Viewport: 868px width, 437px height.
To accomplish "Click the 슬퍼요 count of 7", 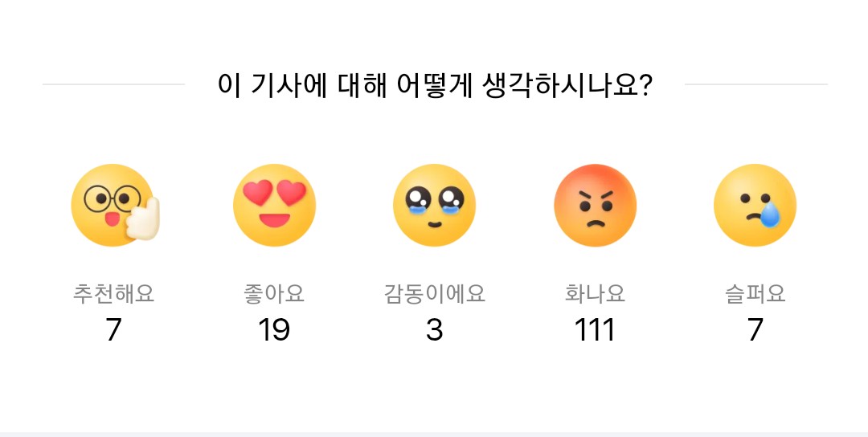I will click(755, 330).
